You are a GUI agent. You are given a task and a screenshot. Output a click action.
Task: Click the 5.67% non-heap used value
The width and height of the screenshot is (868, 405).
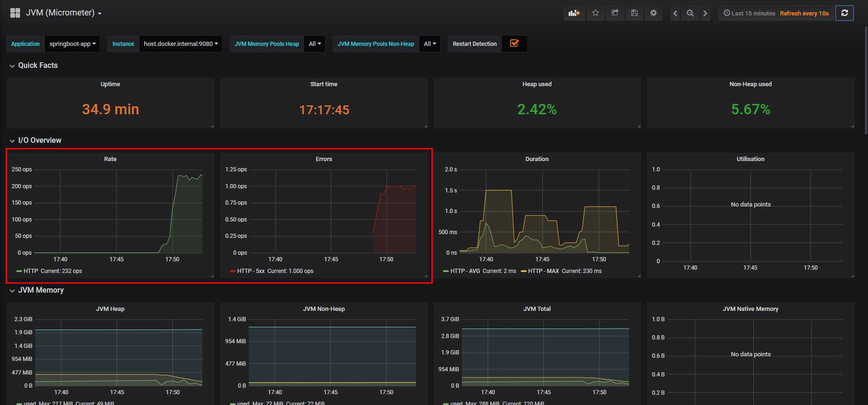[750, 109]
